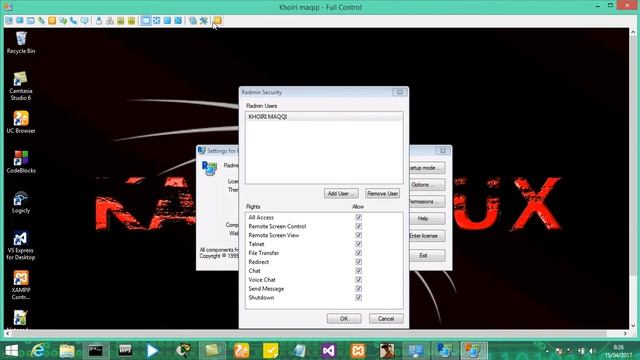Cancel the Radmin Security dialog
Viewport: 640px width, 360px height.
pos(386,319)
